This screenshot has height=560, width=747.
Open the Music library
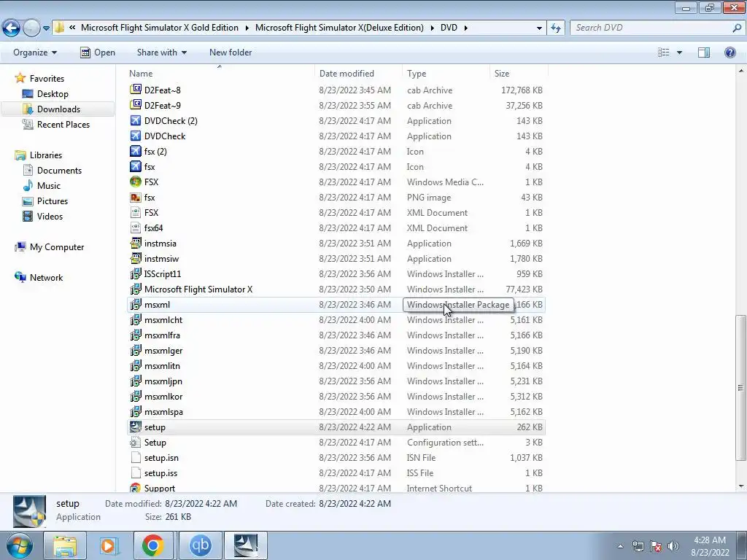pos(49,185)
